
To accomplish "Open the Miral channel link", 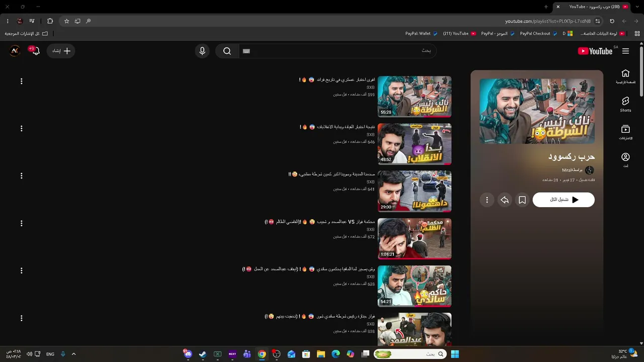I will pos(567,170).
